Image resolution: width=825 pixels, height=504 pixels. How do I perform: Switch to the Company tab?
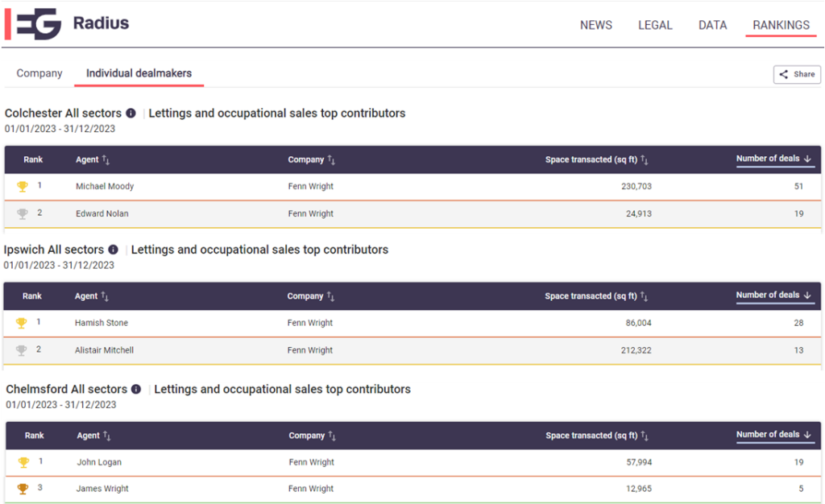[39, 73]
